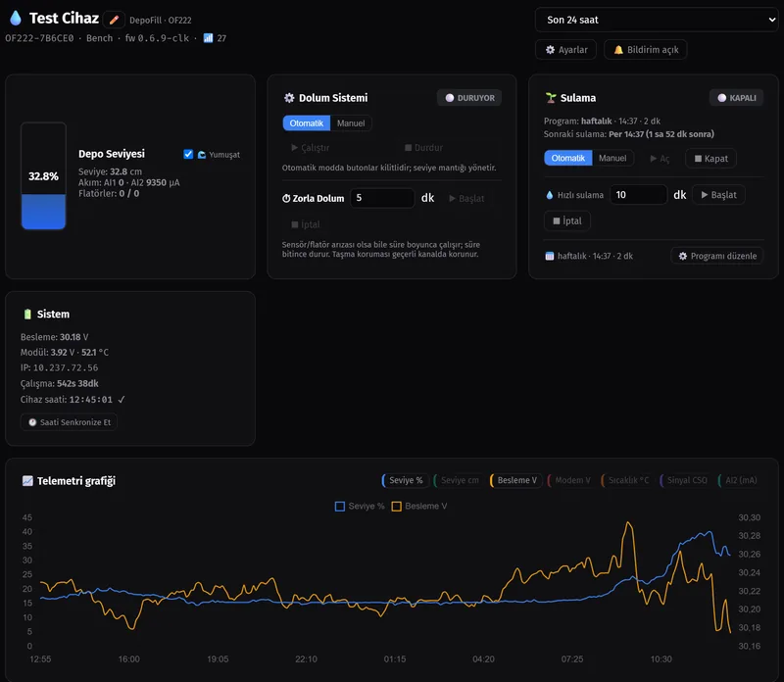The image size is (784, 682).
Task: Toggle the Sinyal CSQ series chip
Action: tap(686, 480)
